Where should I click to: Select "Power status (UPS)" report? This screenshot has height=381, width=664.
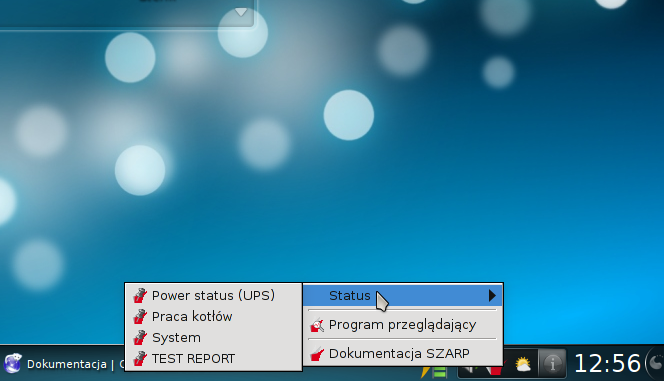click(213, 295)
